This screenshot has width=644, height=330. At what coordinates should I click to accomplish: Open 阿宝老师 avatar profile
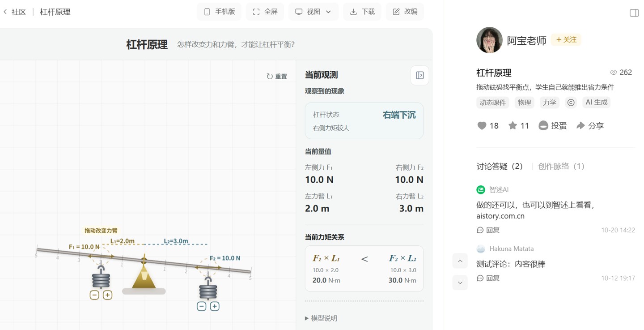(x=489, y=40)
